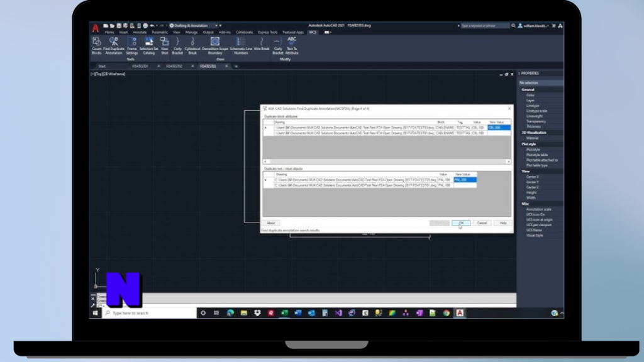Switch to the Start drawing tab
This screenshot has width=644, height=362.
(x=102, y=66)
